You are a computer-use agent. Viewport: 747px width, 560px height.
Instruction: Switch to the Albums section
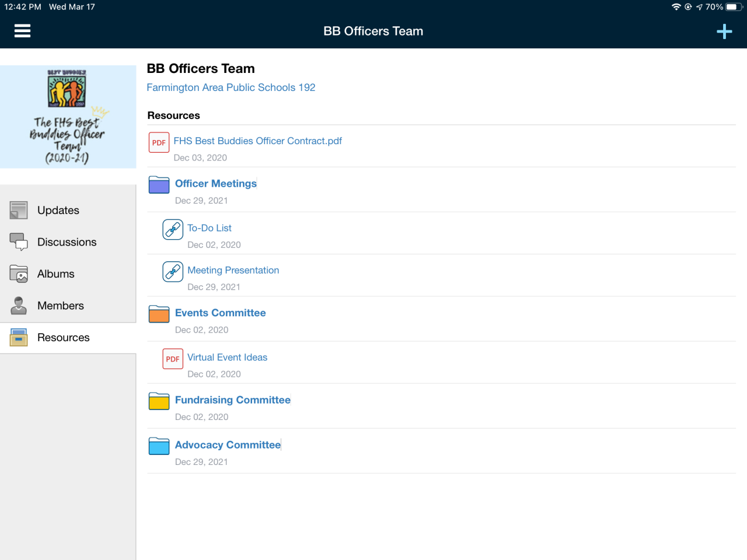55,274
